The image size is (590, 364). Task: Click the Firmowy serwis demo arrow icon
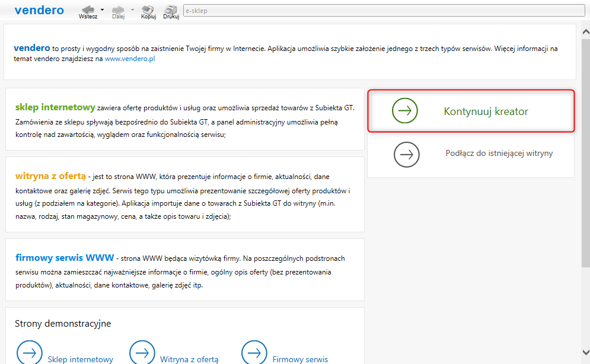tap(254, 353)
